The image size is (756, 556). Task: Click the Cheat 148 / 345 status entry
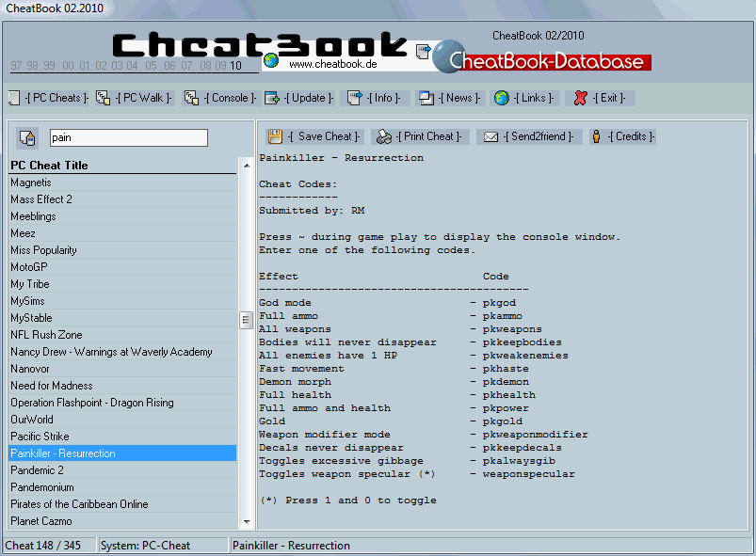pos(49,546)
